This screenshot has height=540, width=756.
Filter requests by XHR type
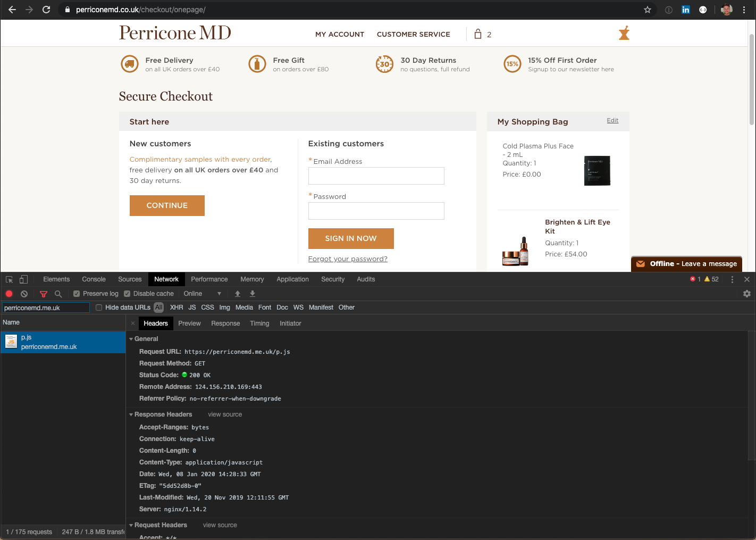pyautogui.click(x=177, y=308)
